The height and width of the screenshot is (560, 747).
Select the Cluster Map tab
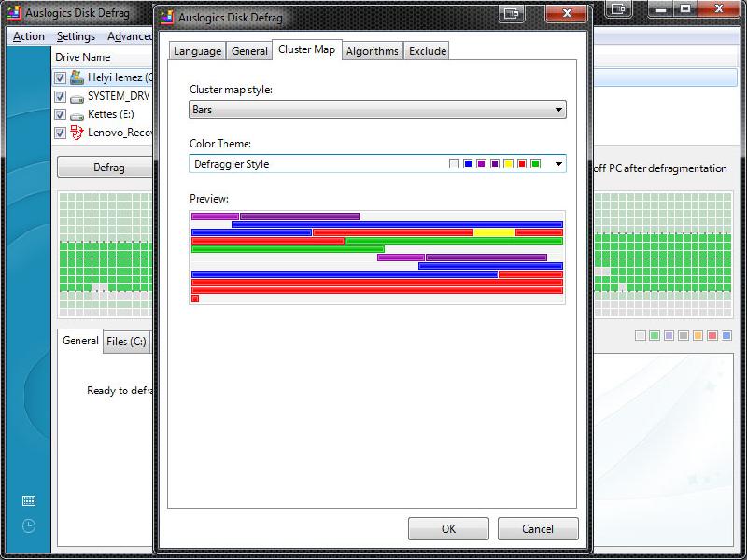click(307, 49)
